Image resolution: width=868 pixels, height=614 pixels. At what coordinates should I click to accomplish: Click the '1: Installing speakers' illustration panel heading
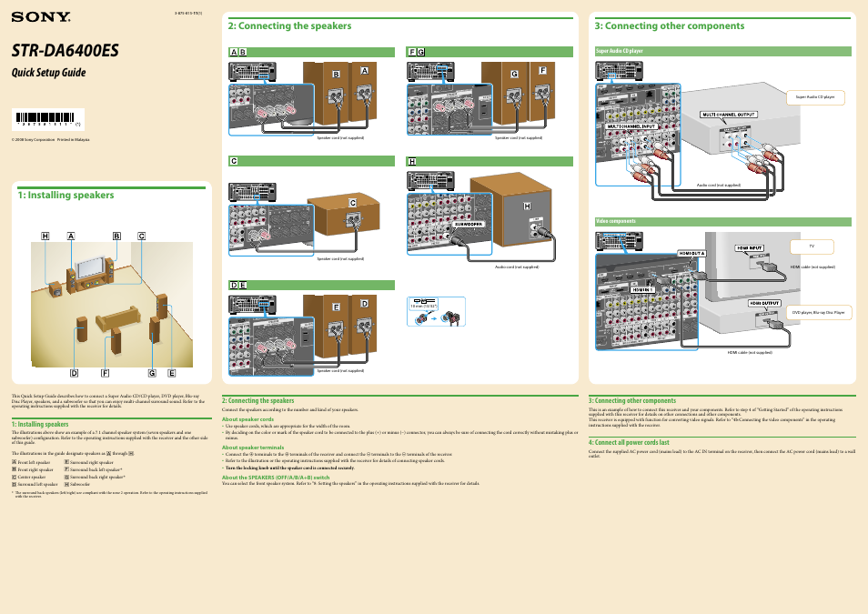66,195
